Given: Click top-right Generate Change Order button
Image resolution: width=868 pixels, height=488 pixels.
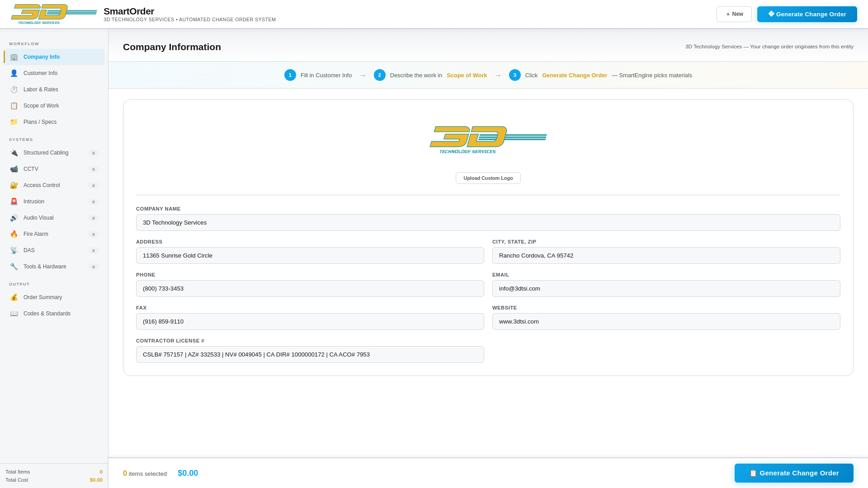Looking at the screenshot, I should pos(807,14).
